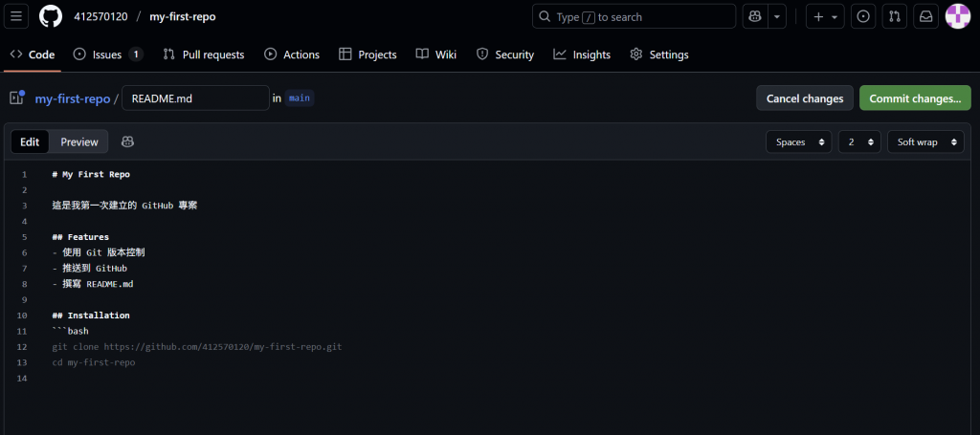Open the user avatar menu

957,17
